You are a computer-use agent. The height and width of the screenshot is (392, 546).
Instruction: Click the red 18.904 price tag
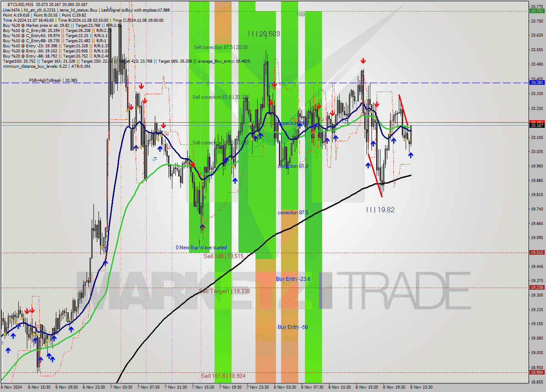[x=537, y=372]
